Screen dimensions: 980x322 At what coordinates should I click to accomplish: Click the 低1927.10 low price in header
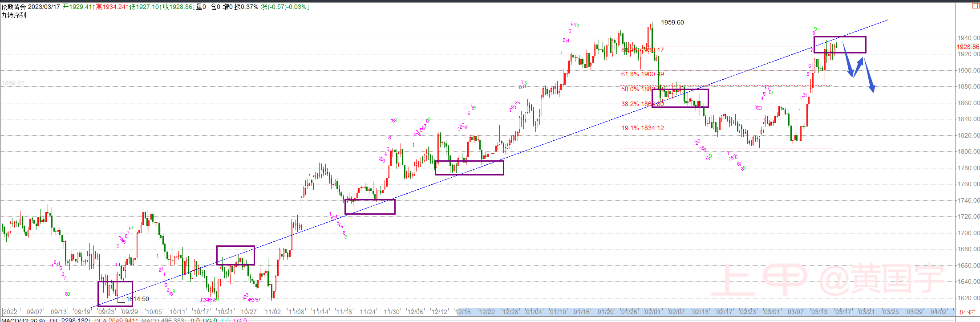pos(146,7)
